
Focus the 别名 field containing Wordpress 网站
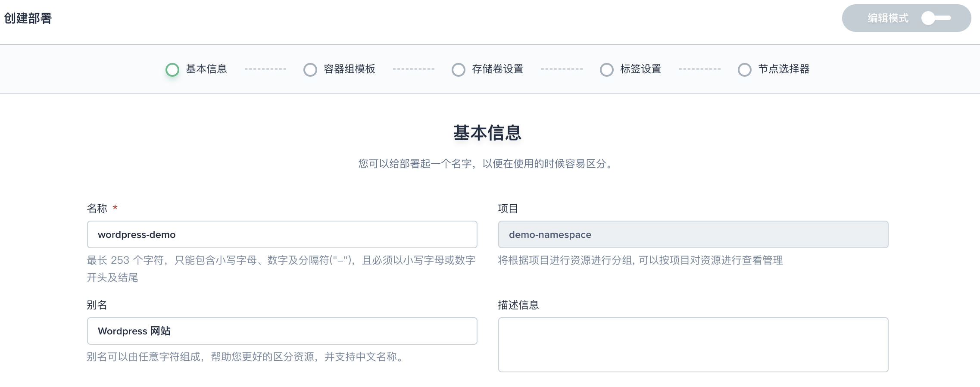click(x=282, y=331)
